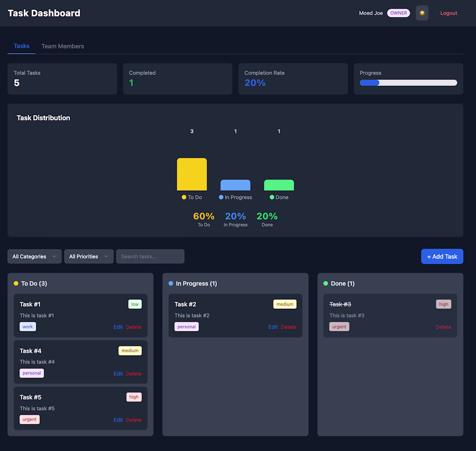Viewport: 476px width, 451px height.
Task: Edit Task #2 in In Progress
Action: (273, 327)
